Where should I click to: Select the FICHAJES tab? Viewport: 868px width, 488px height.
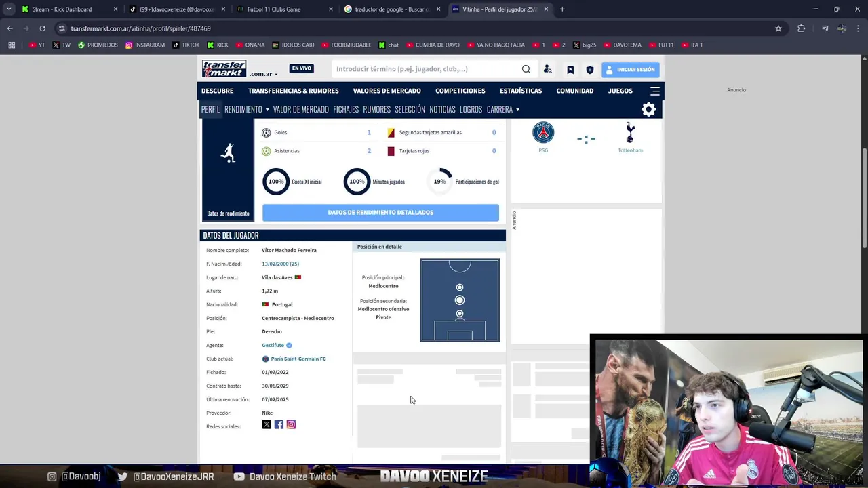(346, 110)
